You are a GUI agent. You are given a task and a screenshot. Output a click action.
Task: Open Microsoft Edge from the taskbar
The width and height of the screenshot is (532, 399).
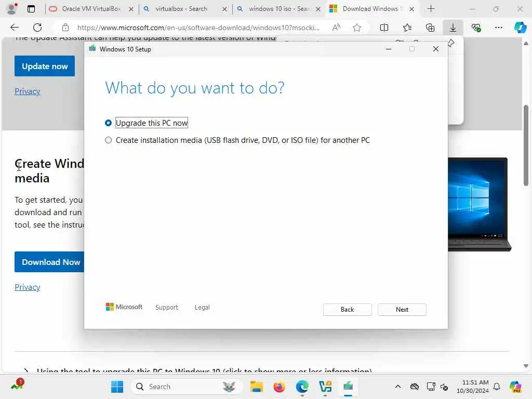pyautogui.click(x=302, y=387)
